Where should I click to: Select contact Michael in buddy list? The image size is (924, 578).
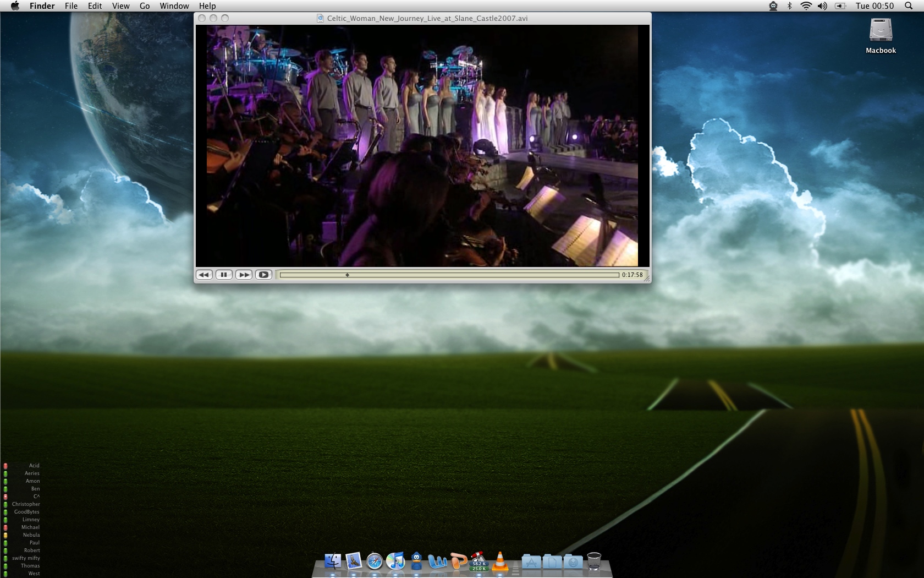point(30,527)
